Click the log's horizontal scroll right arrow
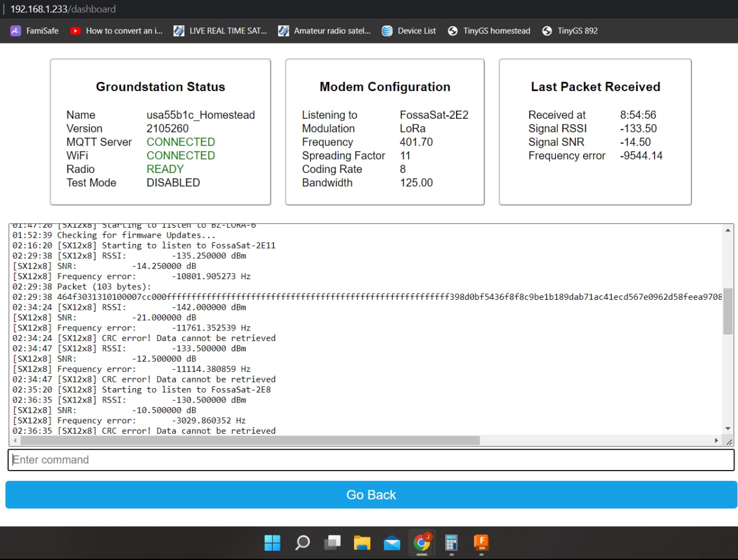 coord(716,441)
